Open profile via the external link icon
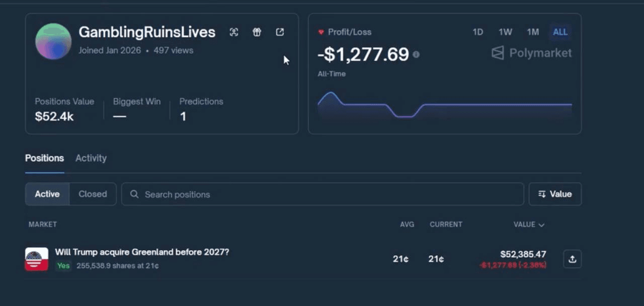The width and height of the screenshot is (644, 306). (x=280, y=32)
